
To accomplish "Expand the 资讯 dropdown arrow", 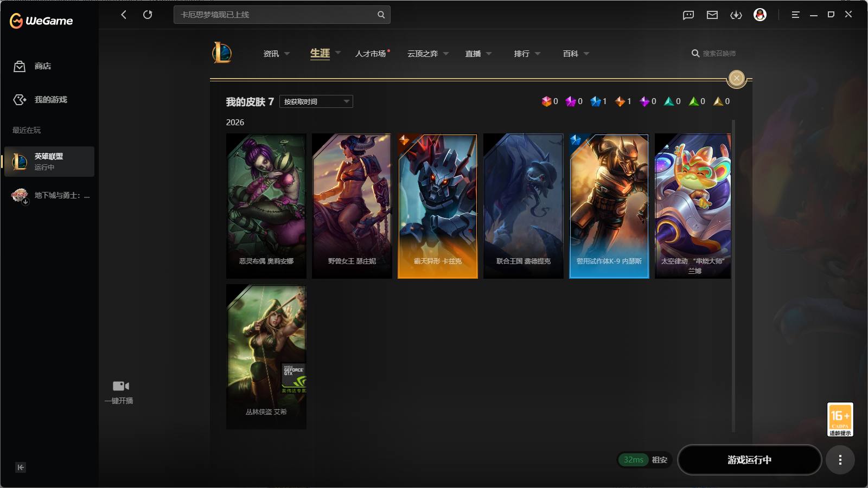I will click(x=287, y=54).
